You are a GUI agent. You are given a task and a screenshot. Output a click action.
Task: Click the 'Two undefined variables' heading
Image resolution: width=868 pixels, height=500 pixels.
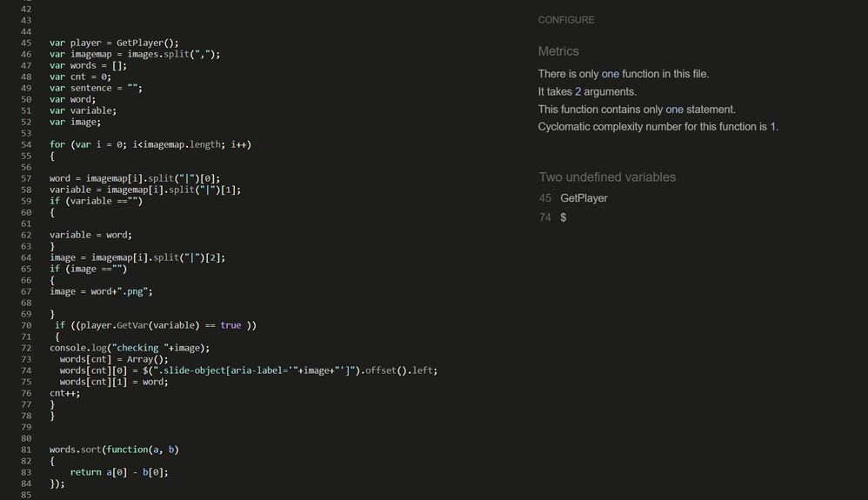607,177
